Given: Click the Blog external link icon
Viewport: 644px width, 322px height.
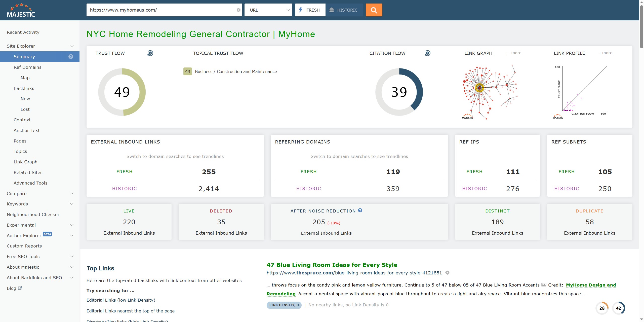Looking at the screenshot, I should click(x=20, y=288).
